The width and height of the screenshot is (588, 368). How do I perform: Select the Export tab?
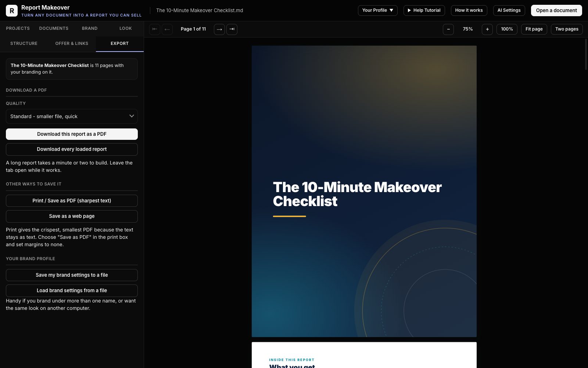(x=120, y=43)
